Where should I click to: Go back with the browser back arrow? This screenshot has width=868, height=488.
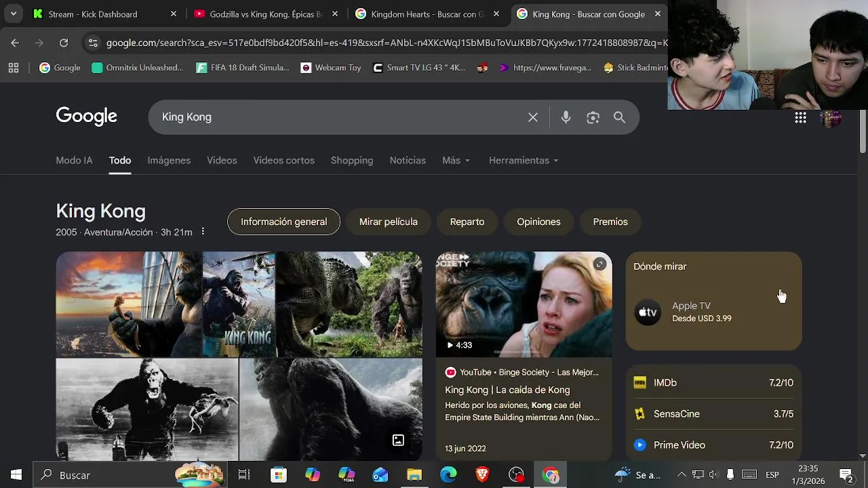(15, 43)
